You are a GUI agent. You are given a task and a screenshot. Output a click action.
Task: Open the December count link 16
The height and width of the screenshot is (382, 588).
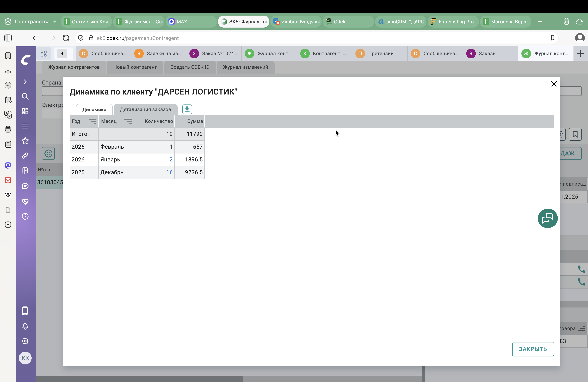click(169, 172)
